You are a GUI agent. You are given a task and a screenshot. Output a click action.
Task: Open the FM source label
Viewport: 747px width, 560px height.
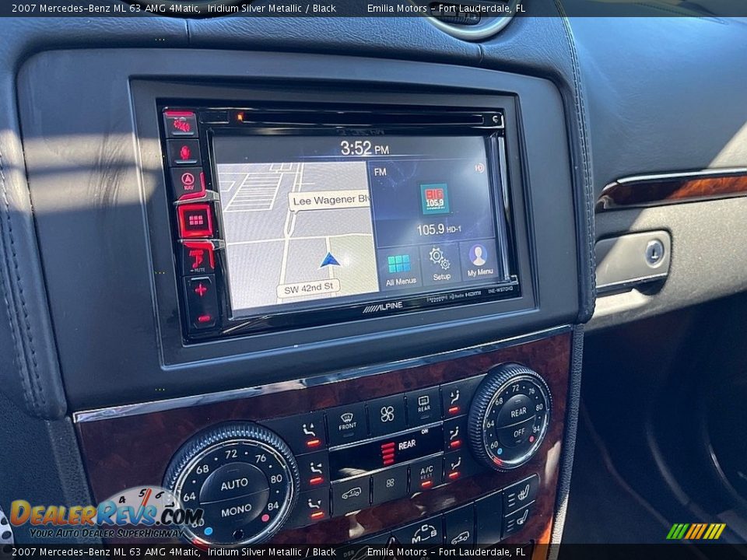point(381,172)
